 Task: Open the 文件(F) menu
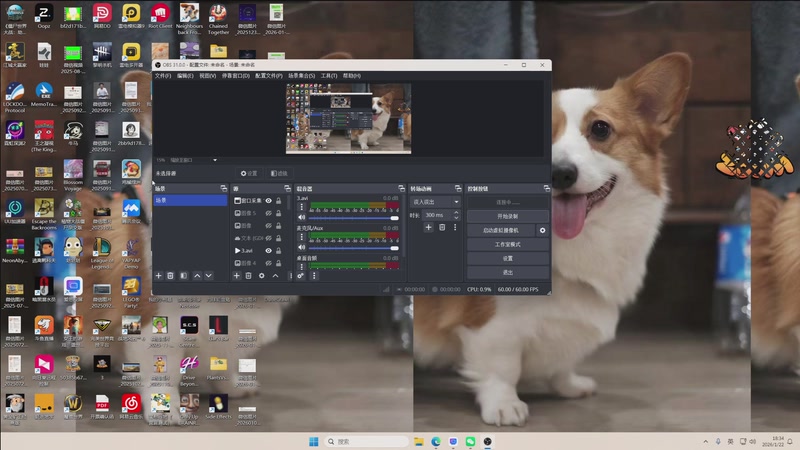click(x=163, y=75)
